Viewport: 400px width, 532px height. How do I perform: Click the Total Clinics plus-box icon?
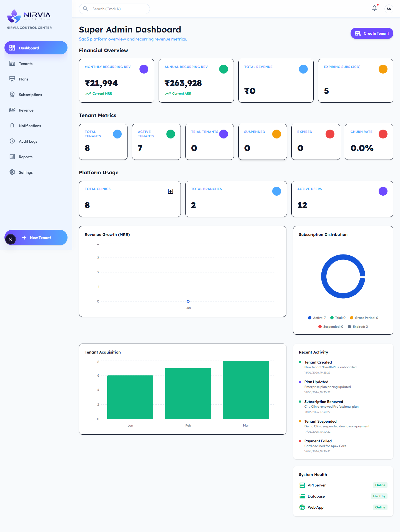point(171,191)
